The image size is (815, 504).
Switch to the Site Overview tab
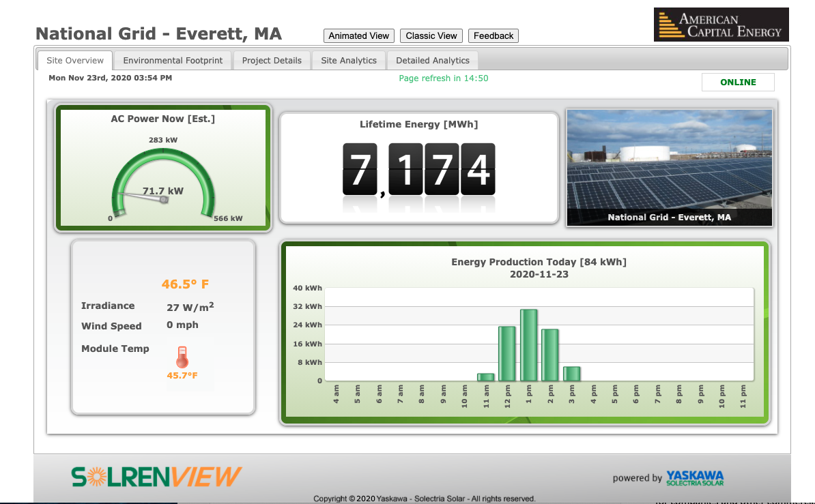tap(75, 60)
